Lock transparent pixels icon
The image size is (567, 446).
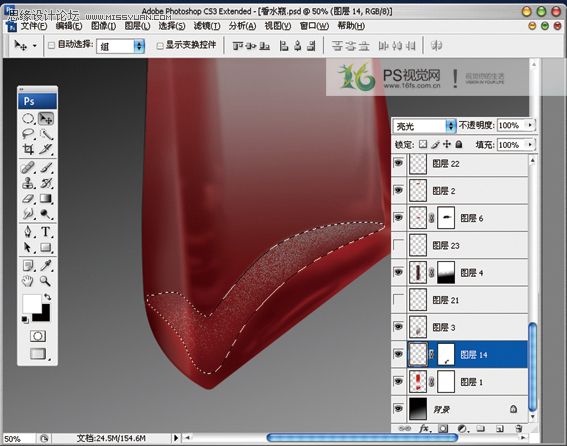[423, 145]
